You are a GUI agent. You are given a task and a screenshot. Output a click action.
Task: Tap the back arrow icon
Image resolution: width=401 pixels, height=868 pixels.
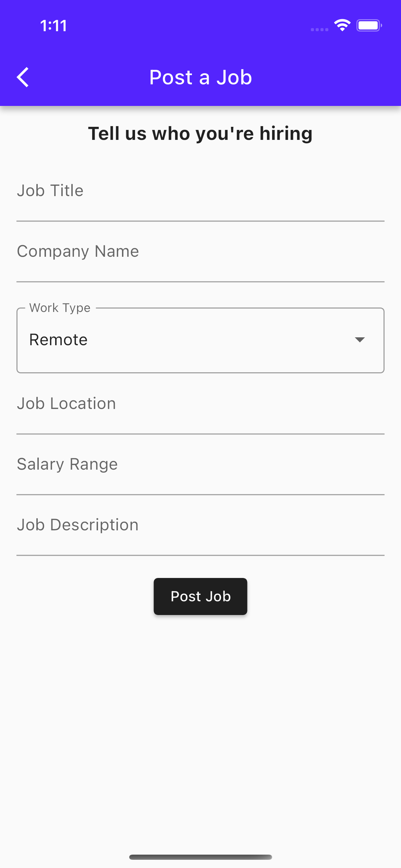(23, 77)
